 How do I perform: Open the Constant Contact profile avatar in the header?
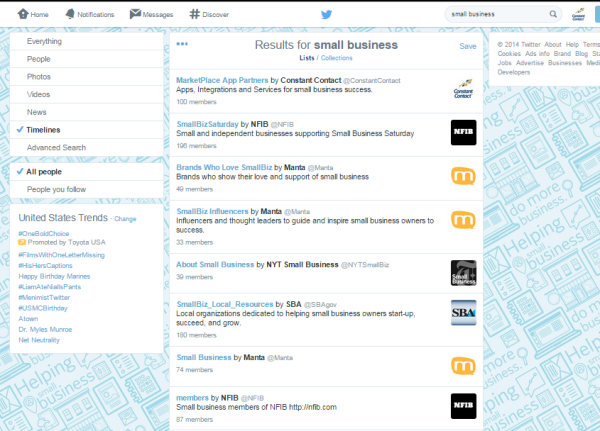(578, 15)
